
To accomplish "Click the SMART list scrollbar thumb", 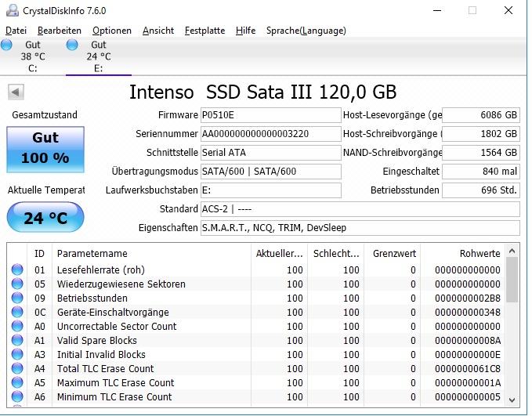I will click(512, 280).
